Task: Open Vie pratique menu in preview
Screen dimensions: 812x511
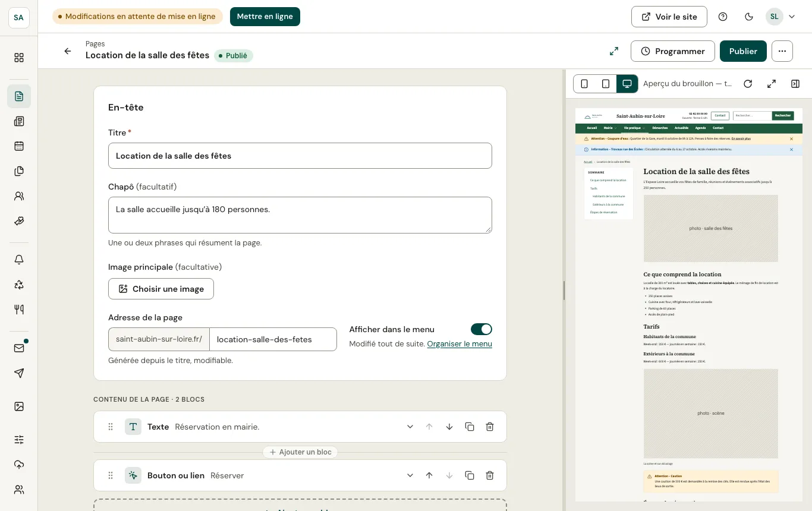Action: [634, 128]
